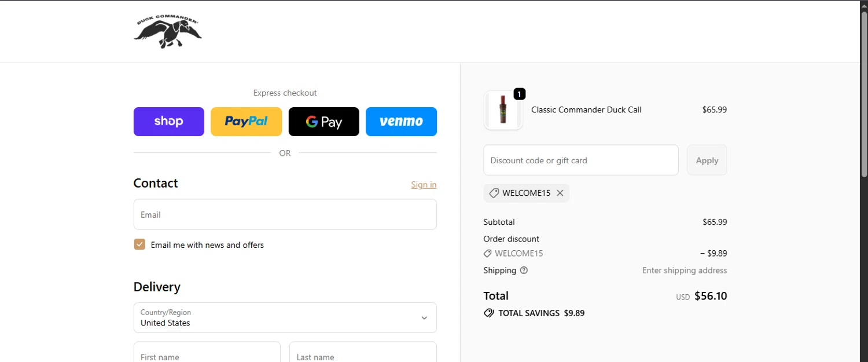Click the $56.10 total amount
This screenshot has width=868, height=362.
(x=711, y=296)
